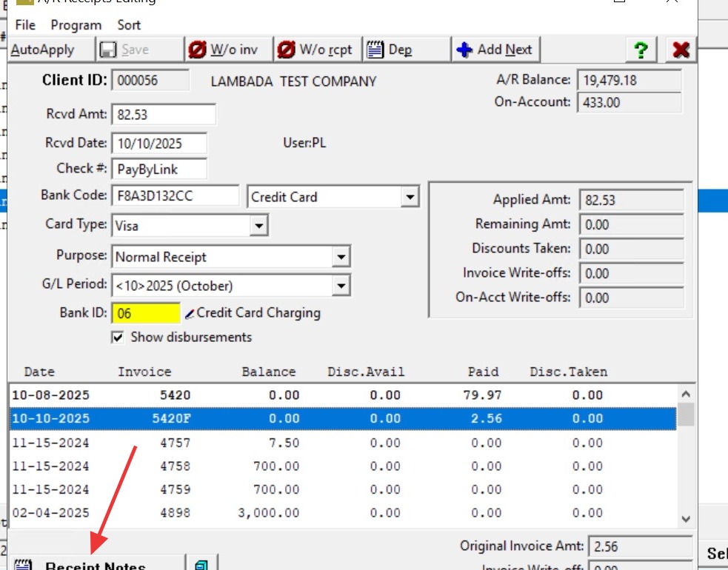Select invoice 4757 row
Image resolution: width=728 pixels, height=570 pixels.
coord(343,443)
